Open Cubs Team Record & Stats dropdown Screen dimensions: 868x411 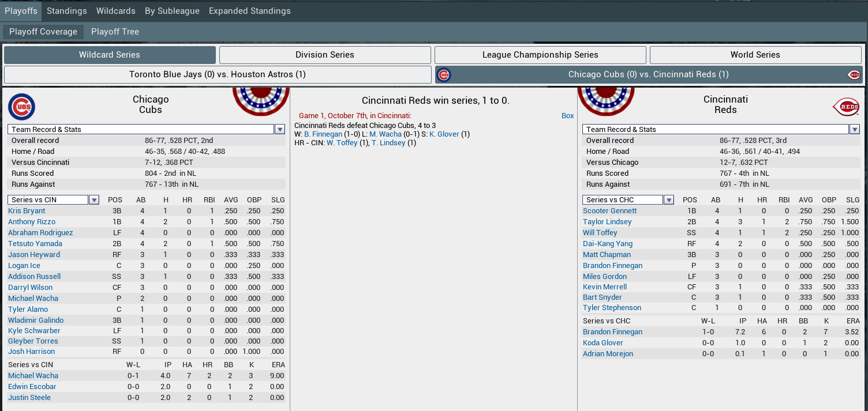pos(279,130)
